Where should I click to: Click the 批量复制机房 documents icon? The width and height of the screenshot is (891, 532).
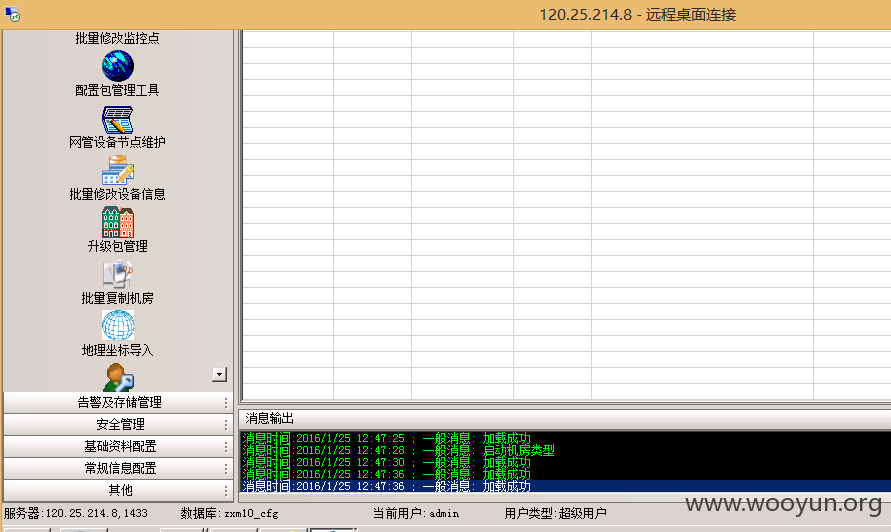pyautogui.click(x=118, y=274)
